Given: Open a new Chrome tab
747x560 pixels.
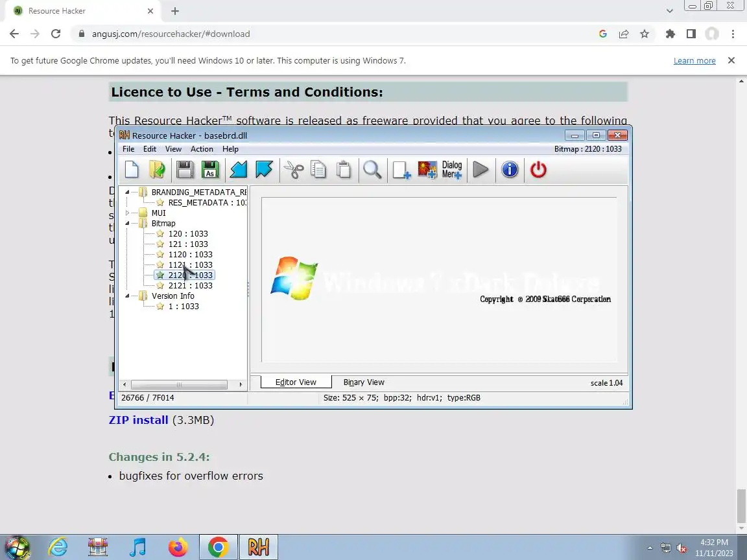Looking at the screenshot, I should [175, 11].
